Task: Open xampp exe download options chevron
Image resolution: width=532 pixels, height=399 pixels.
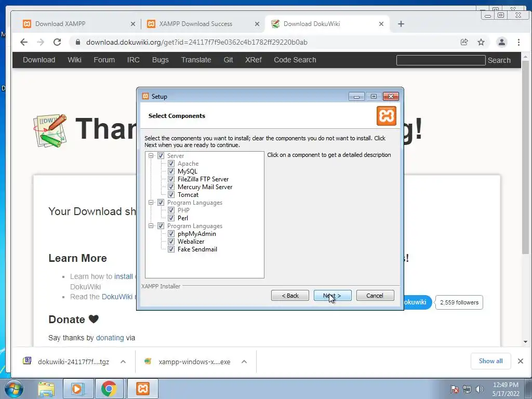Action: pyautogui.click(x=244, y=362)
